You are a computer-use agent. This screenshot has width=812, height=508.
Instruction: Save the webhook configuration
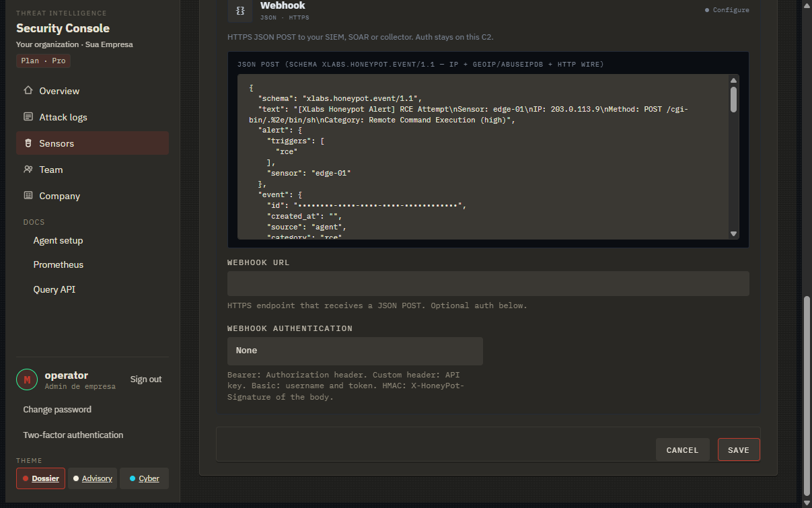click(x=739, y=449)
